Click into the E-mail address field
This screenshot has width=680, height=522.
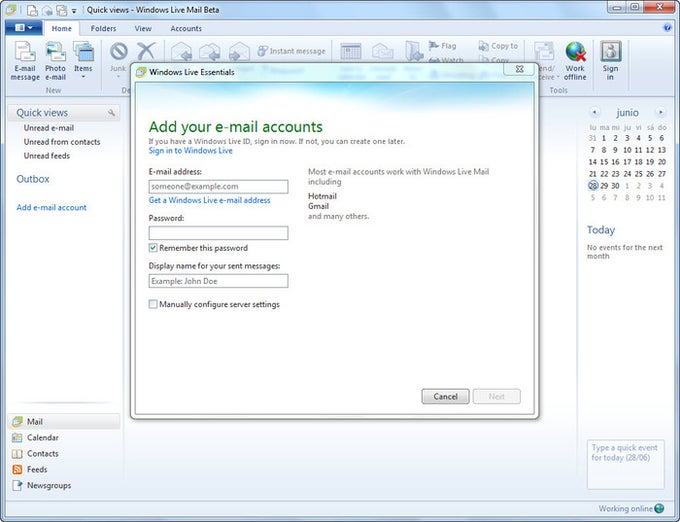coord(218,186)
